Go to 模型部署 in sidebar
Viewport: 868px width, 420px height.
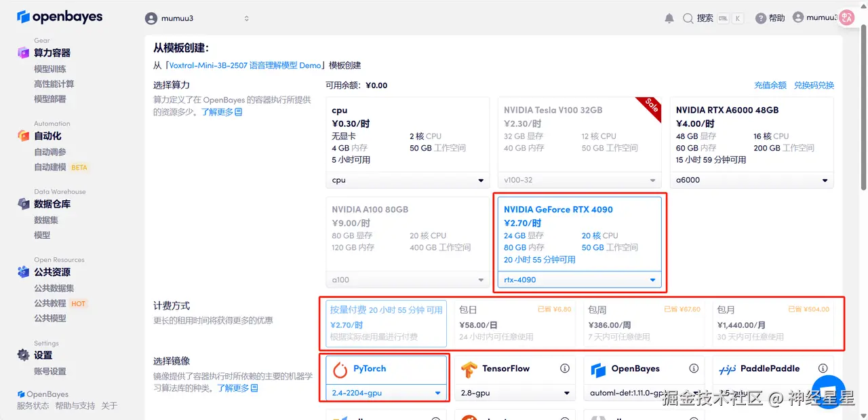50,99
